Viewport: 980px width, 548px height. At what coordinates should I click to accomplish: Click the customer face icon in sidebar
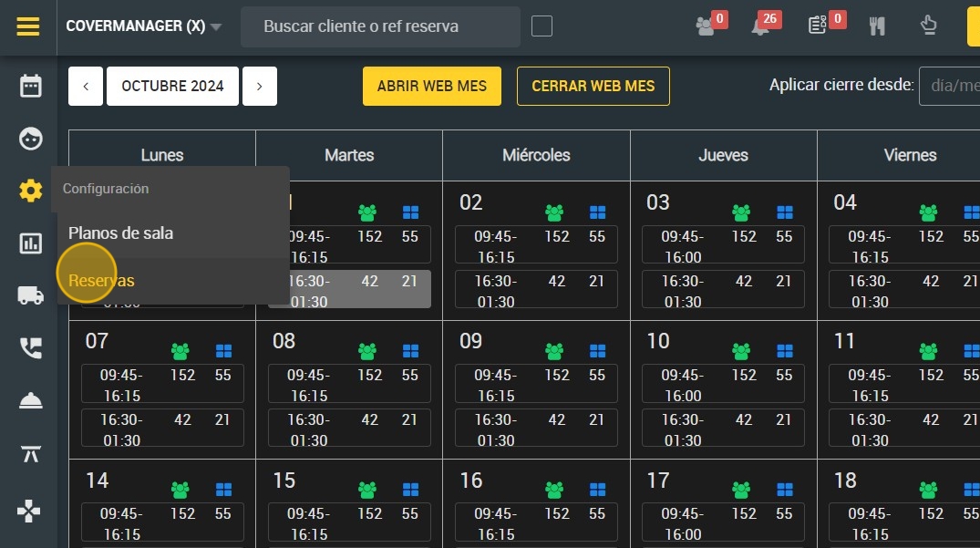tap(30, 138)
